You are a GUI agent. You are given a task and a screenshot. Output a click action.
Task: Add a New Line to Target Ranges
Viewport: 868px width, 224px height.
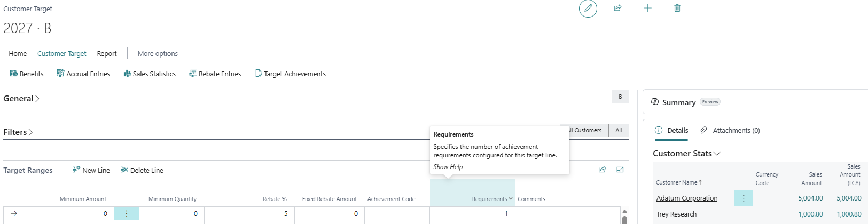(91, 170)
